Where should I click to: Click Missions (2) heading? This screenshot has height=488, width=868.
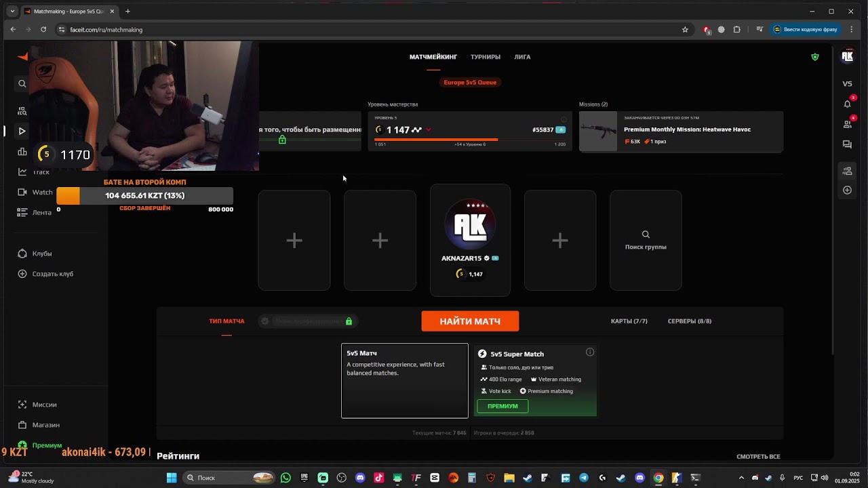(593, 104)
